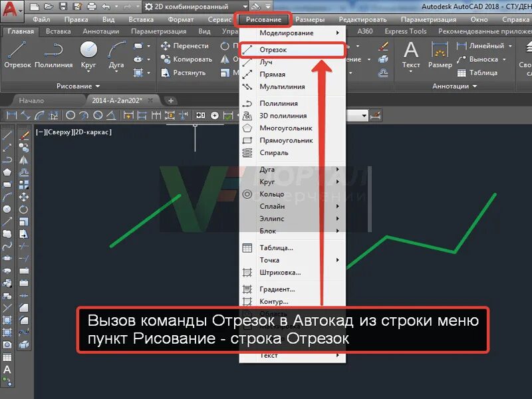Click the angular dimension icon
Viewport: 532px width, 399px height.
click(110, 115)
